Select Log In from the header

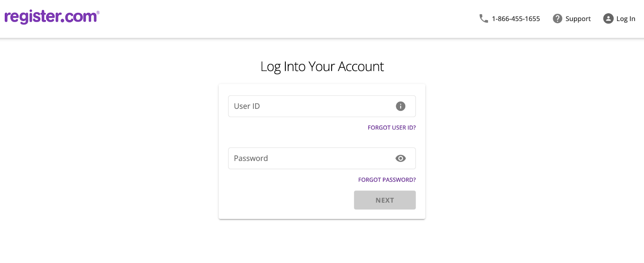(x=624, y=18)
